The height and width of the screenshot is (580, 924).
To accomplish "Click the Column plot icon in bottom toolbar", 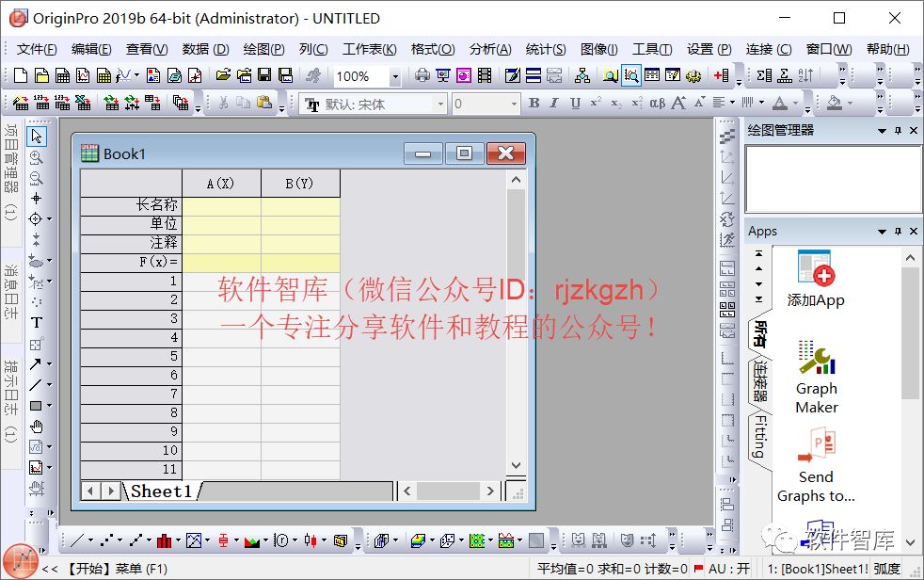I will 165,540.
